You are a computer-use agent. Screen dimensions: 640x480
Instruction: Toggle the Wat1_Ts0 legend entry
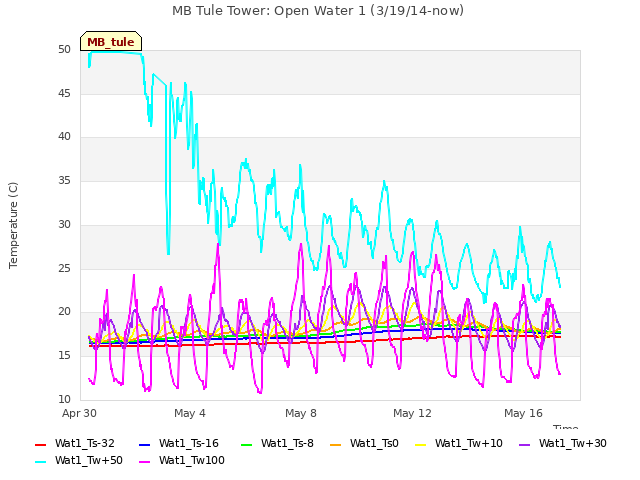point(364,443)
